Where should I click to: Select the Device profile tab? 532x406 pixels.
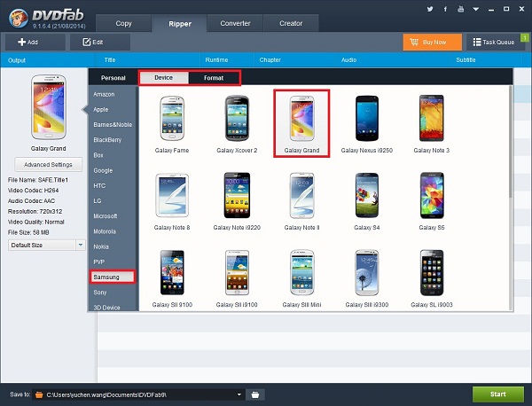[x=163, y=78]
